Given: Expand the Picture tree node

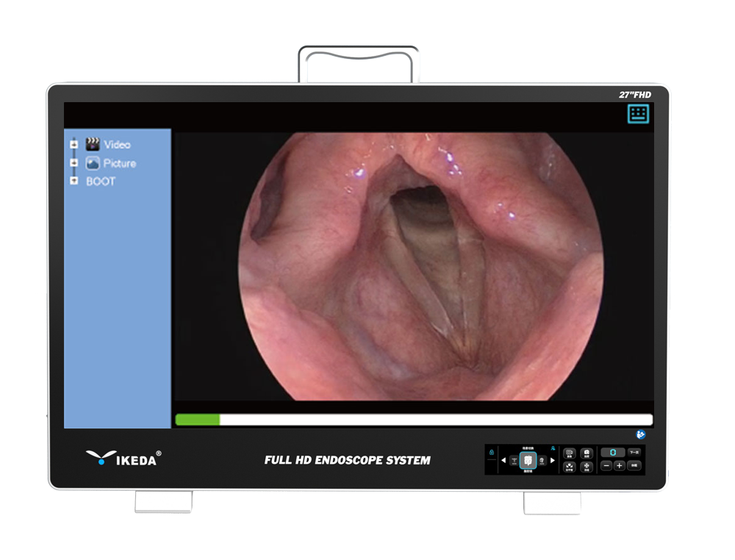Looking at the screenshot, I should pyautogui.click(x=73, y=162).
